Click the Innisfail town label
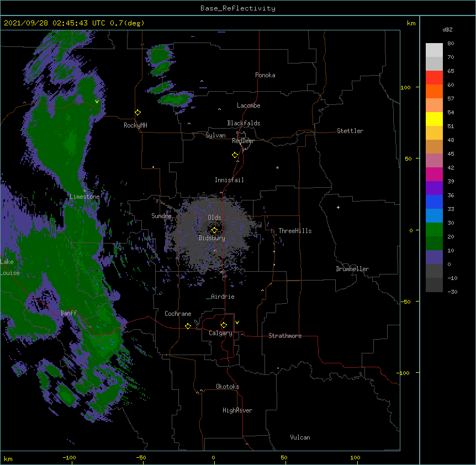This screenshot has width=476, height=465. point(229,180)
